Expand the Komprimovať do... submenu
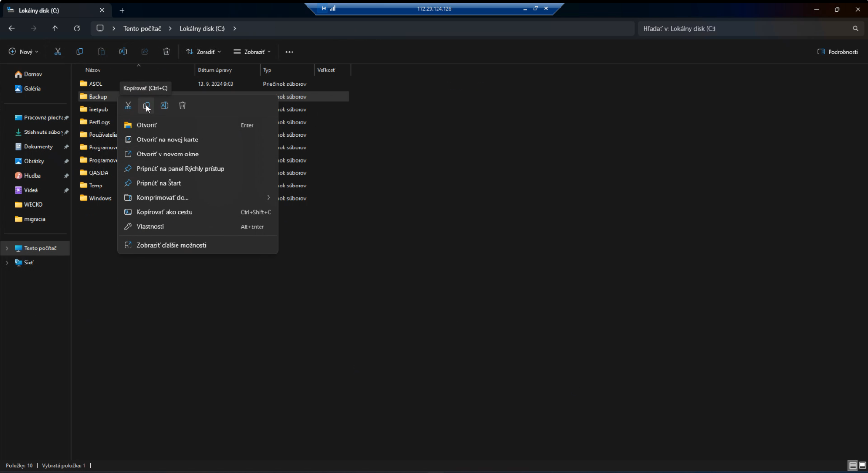 coord(269,198)
